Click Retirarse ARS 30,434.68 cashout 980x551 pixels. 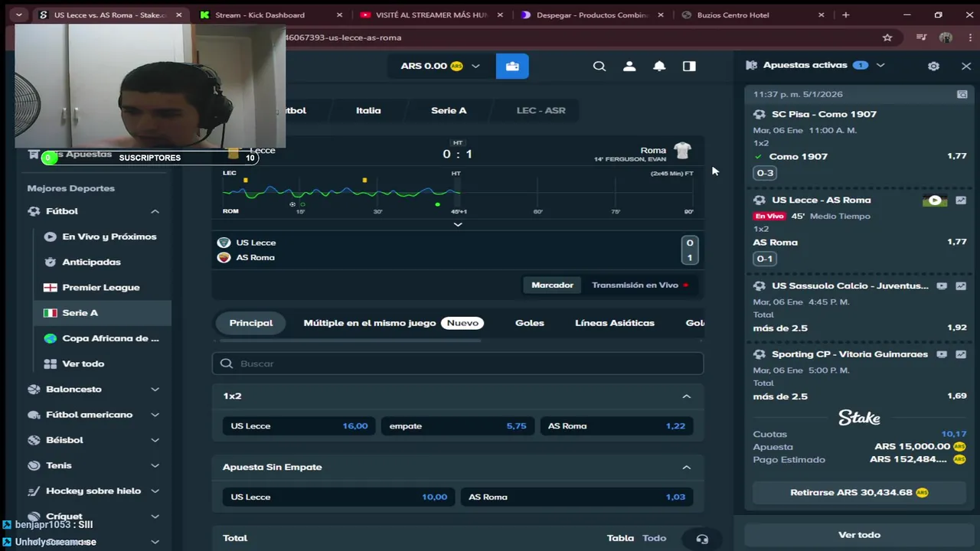859,493
